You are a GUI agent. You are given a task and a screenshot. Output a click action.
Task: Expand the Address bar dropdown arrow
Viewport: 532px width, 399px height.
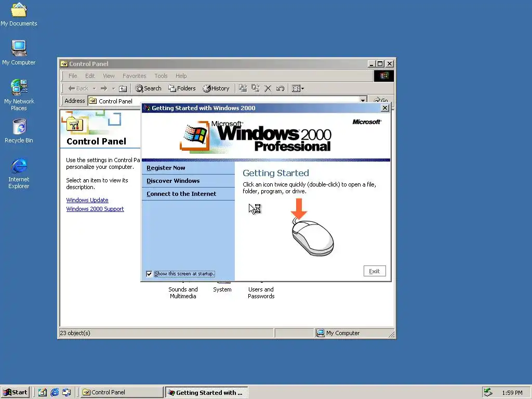pyautogui.click(x=363, y=100)
